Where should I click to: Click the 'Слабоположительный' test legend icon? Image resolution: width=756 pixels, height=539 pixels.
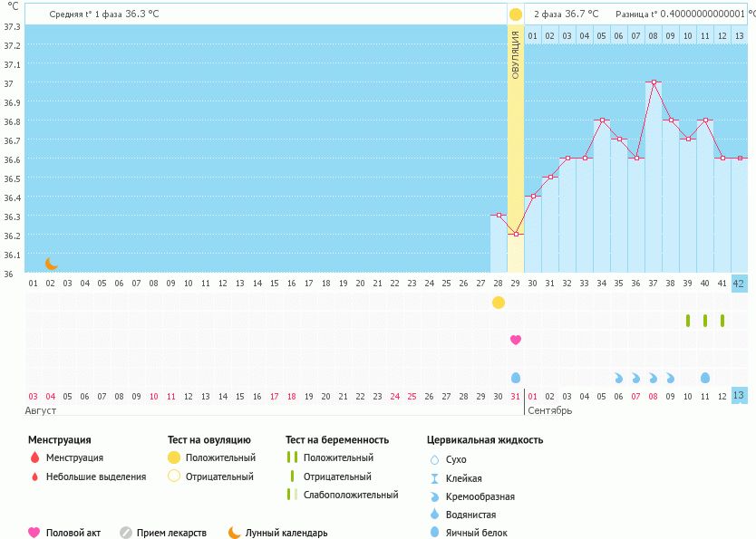point(291,495)
